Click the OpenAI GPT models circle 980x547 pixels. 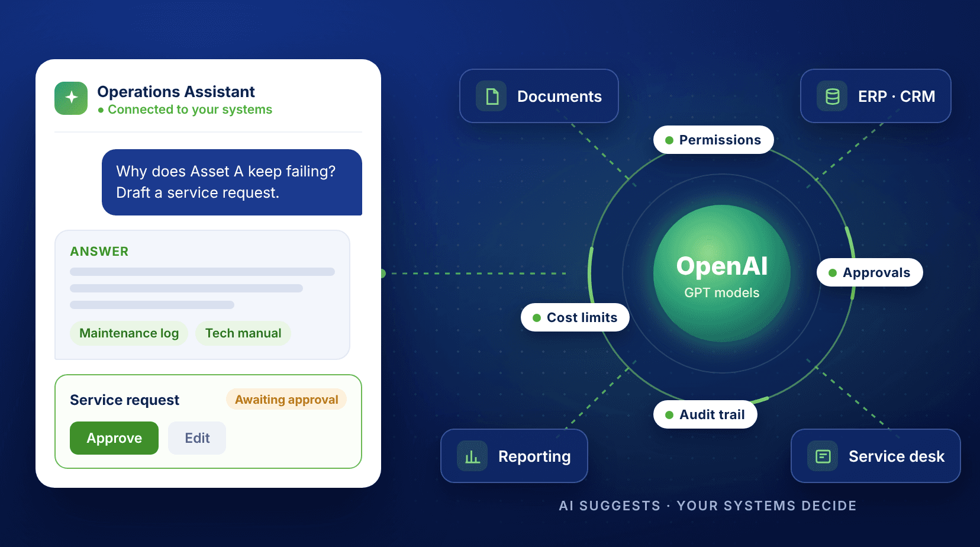point(722,273)
